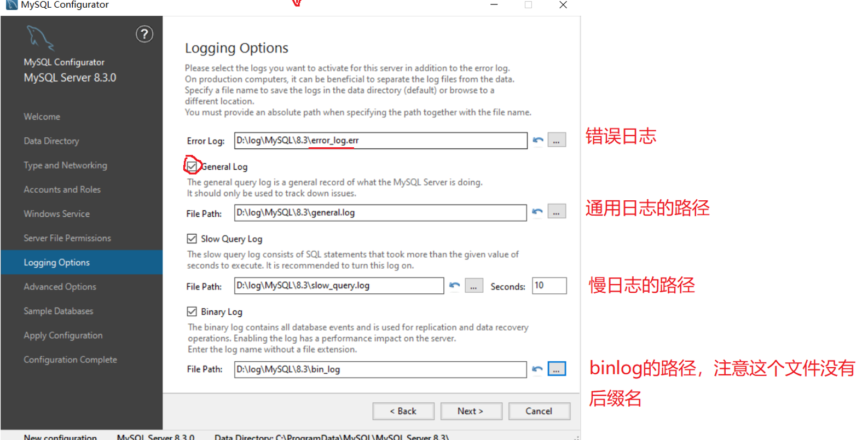Image resolution: width=868 pixels, height=440 pixels.
Task: Browse for bin_log file location
Action: point(557,369)
